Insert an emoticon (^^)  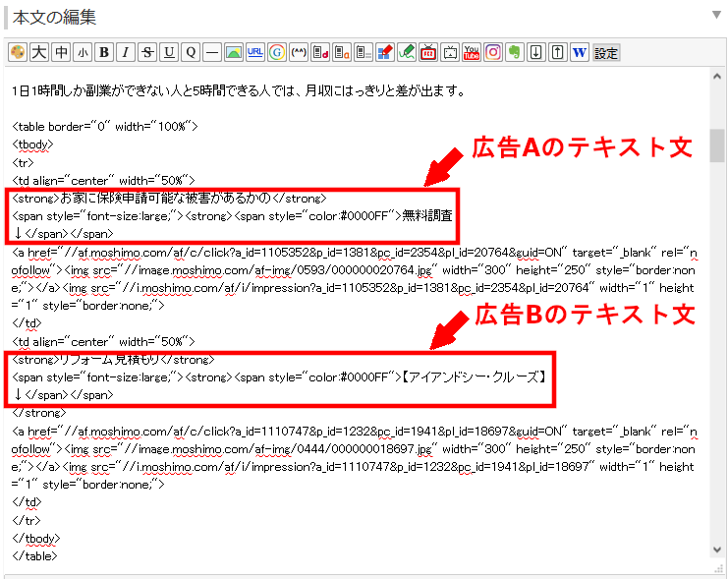coord(299,52)
